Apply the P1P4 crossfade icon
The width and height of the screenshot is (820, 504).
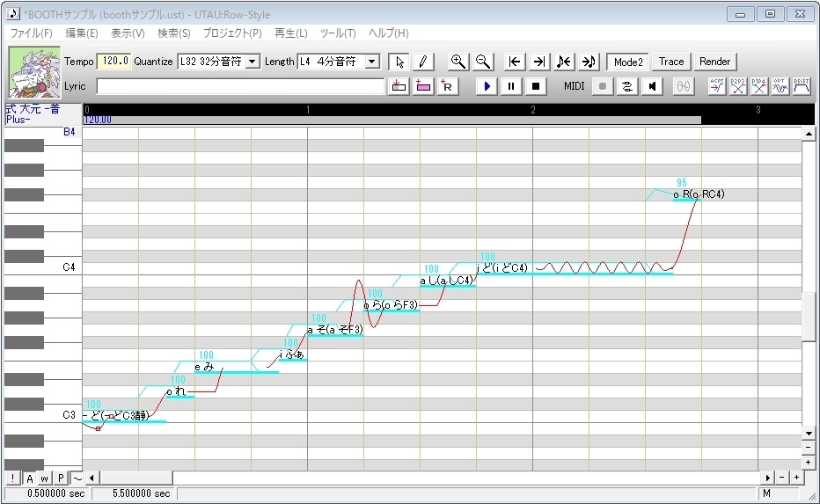click(x=758, y=86)
